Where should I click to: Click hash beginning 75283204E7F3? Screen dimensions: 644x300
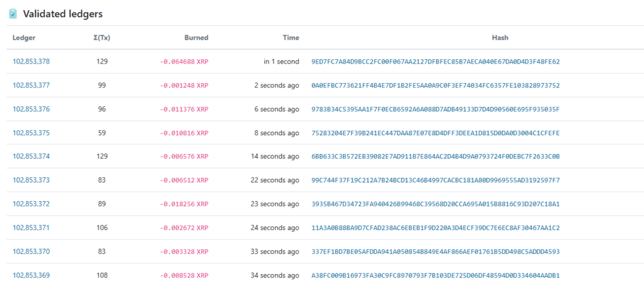click(435, 133)
